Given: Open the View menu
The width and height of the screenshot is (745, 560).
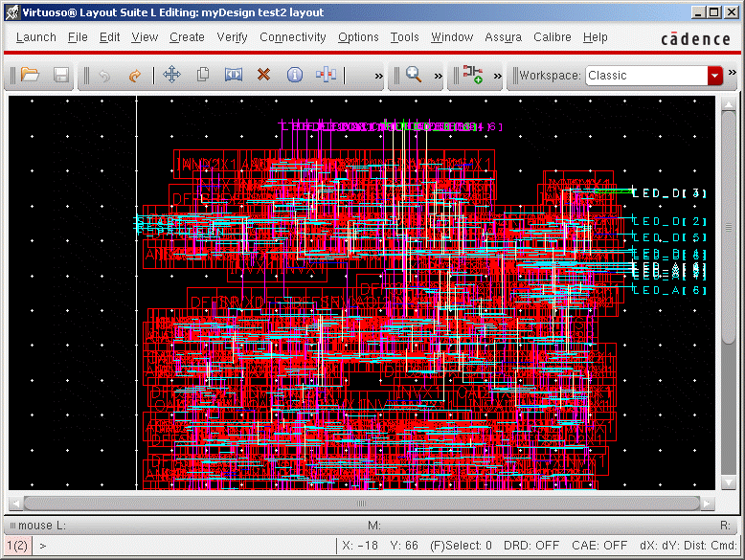Looking at the screenshot, I should click(145, 37).
